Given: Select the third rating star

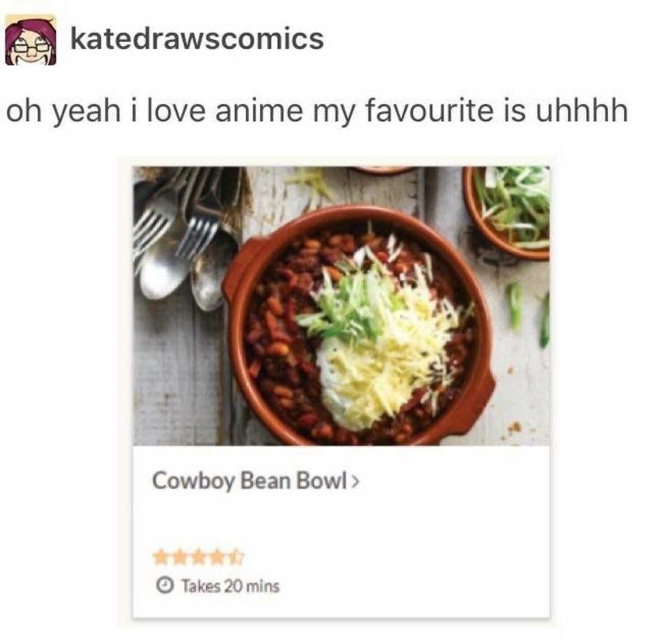Looking at the screenshot, I should pos(199,558).
